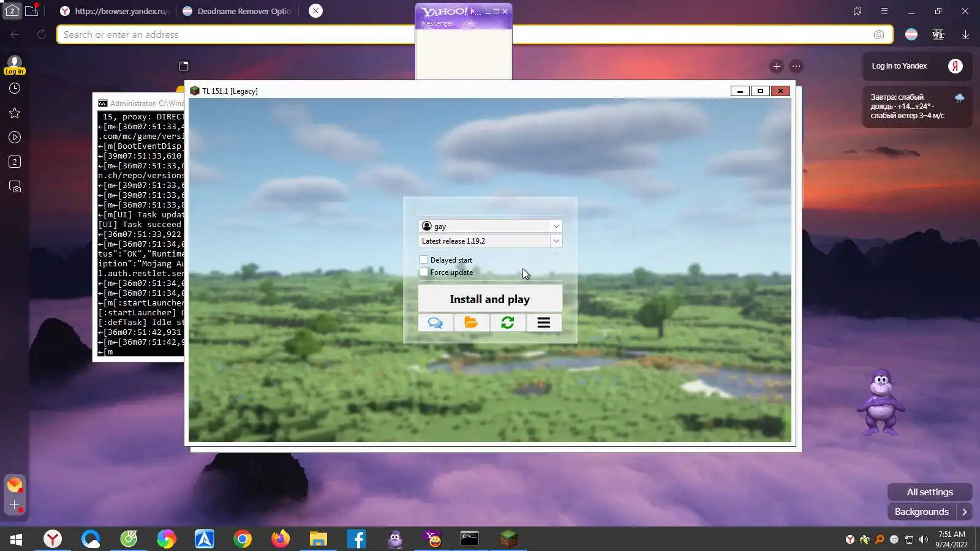The width and height of the screenshot is (980, 551).
Task: Open the browser bookmarks panel icon at top right
Action: click(858, 11)
